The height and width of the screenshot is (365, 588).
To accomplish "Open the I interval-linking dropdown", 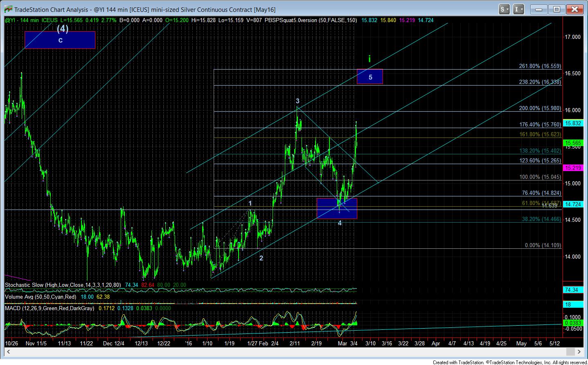I will [518, 9].
